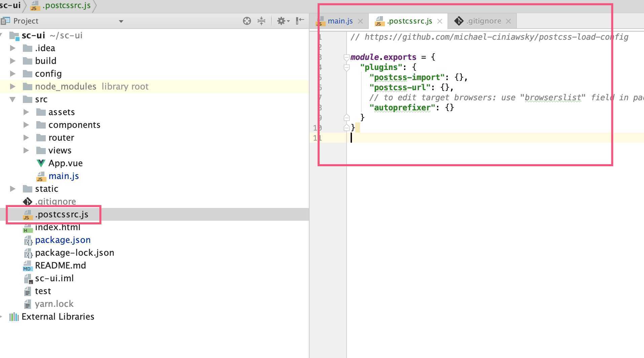Close the .postcssrc.js tab

[440, 21]
